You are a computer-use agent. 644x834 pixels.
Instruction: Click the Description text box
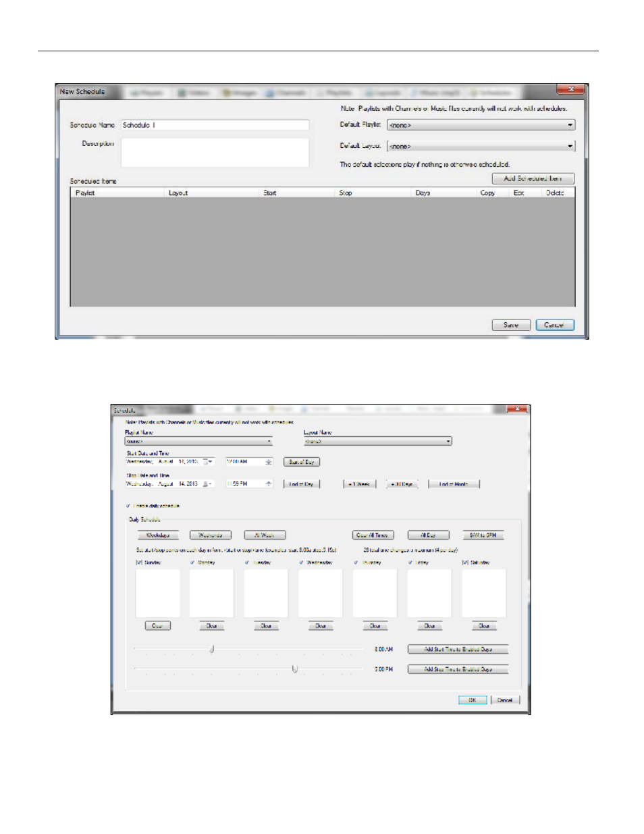point(215,153)
